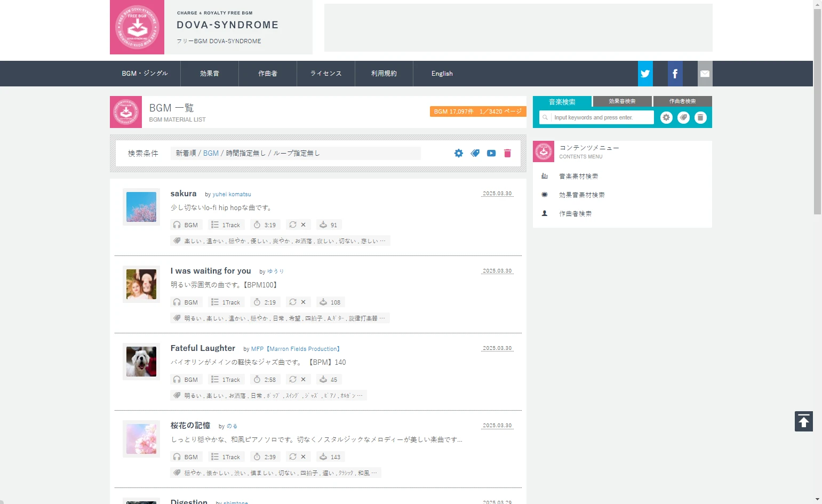The width and height of the screenshot is (822, 504).
Task: Open composer yuhei komatsu's page
Action: tap(232, 195)
